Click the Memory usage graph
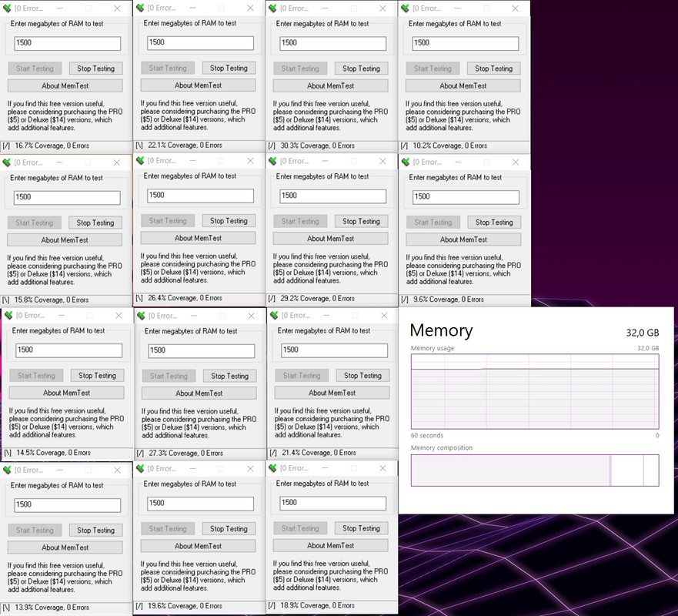Viewport: 678px width, 616px height. [535, 391]
